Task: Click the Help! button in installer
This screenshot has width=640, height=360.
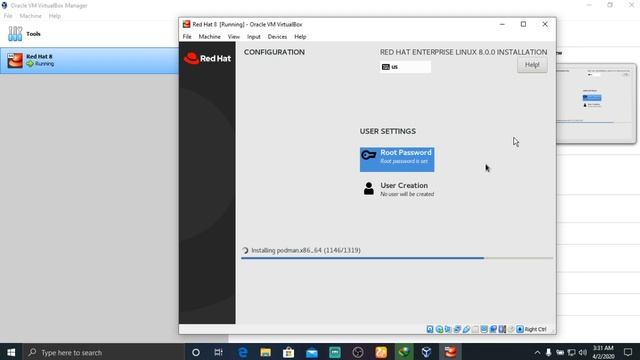Action: [x=532, y=65]
